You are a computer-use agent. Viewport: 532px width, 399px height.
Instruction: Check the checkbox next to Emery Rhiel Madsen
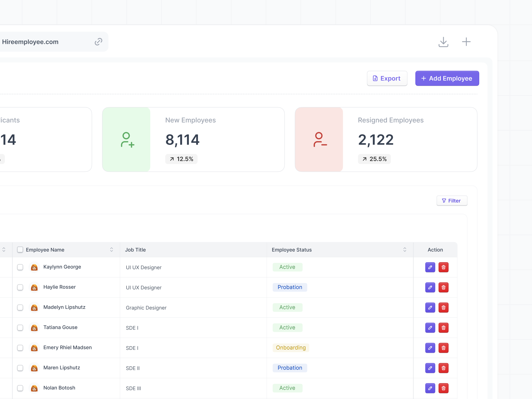click(x=20, y=348)
